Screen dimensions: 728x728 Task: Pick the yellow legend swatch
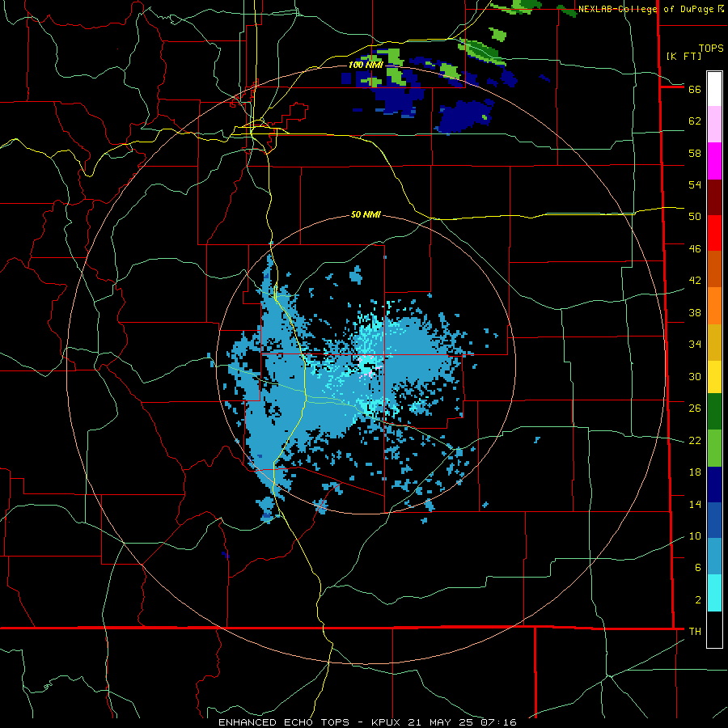tap(714, 377)
